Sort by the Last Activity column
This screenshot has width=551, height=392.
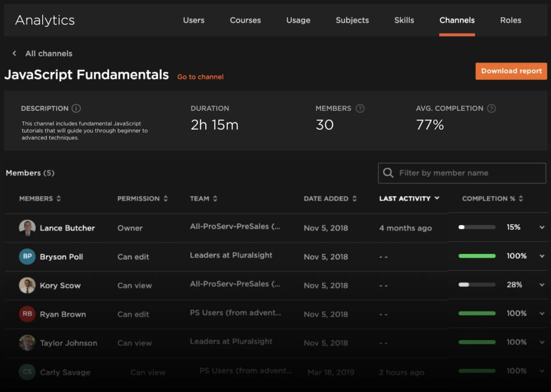pyautogui.click(x=409, y=199)
